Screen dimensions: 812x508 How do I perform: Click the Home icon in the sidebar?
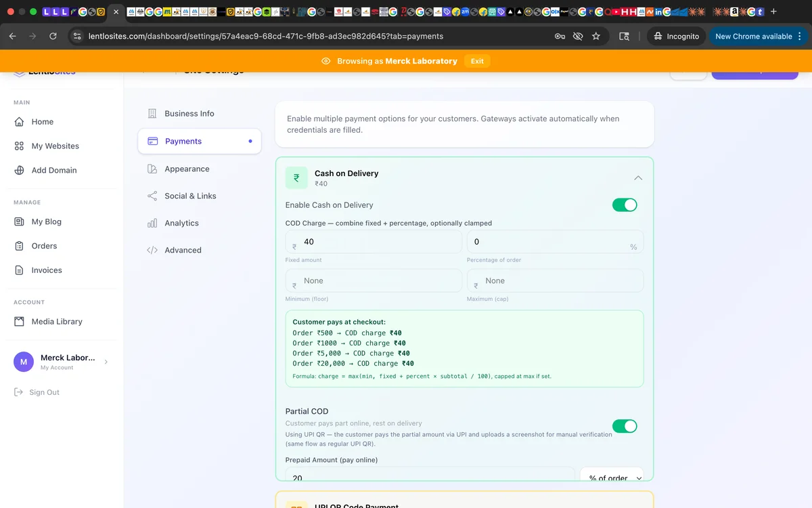[19, 122]
